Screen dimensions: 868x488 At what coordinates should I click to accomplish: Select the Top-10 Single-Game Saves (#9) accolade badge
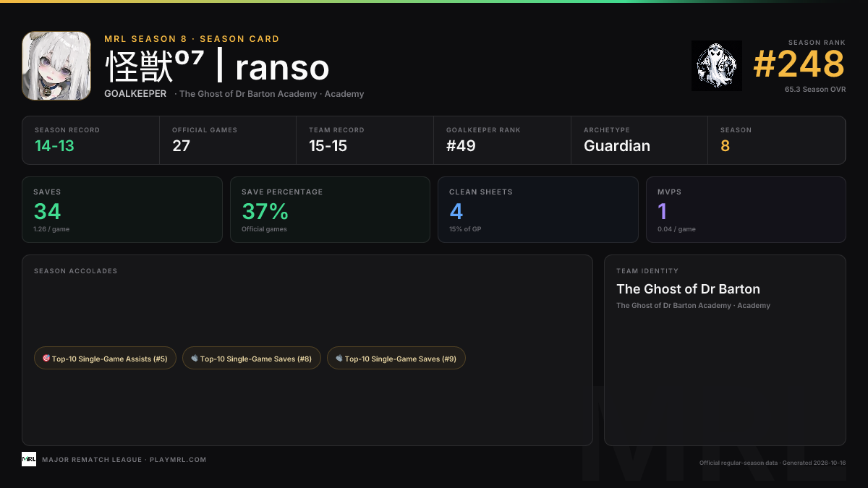click(396, 359)
